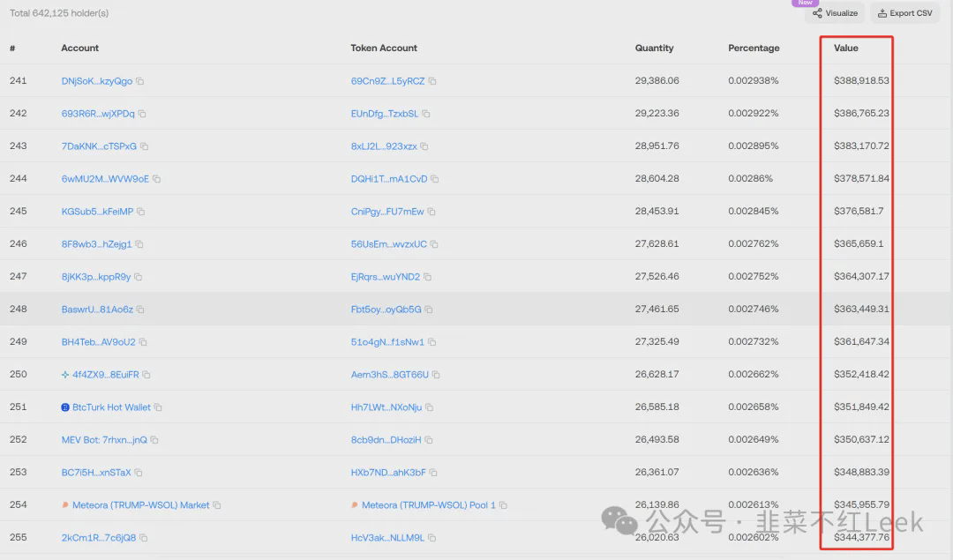953x560 pixels.
Task: Copy account address 6wMU2M...WVW9oE
Action: coord(157,178)
